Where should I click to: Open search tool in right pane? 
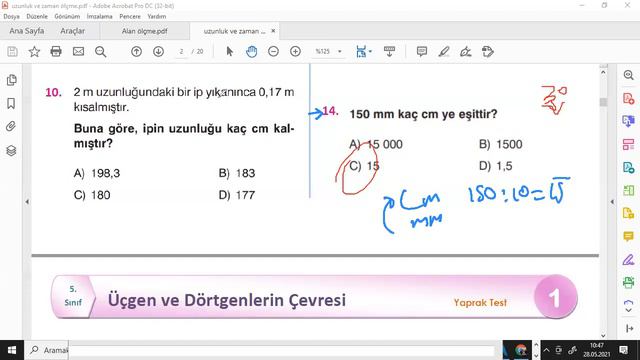pos(629,75)
